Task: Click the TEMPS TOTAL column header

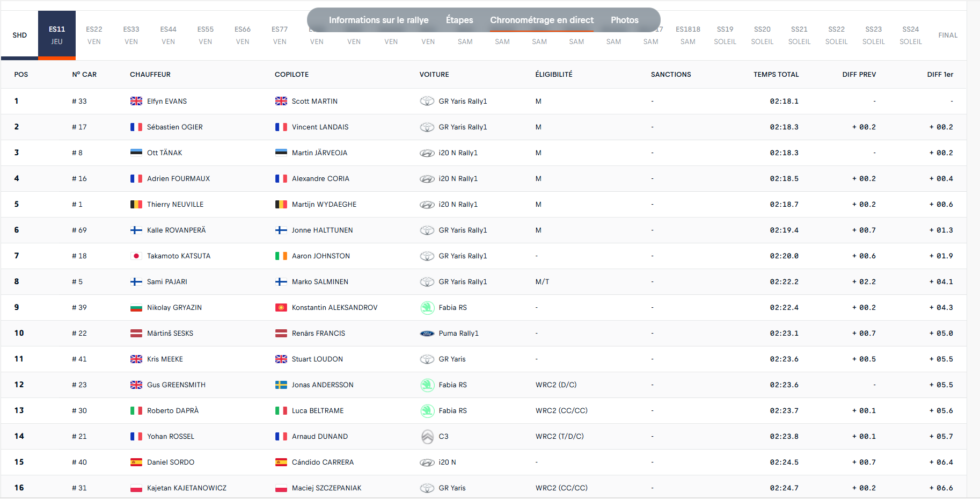Action: (776, 75)
